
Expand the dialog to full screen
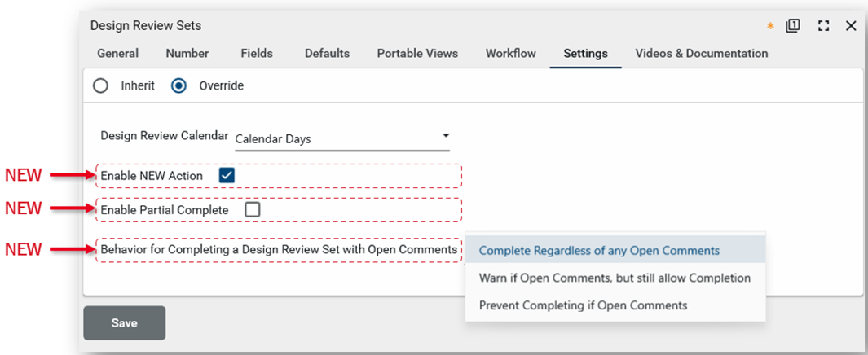tap(823, 26)
